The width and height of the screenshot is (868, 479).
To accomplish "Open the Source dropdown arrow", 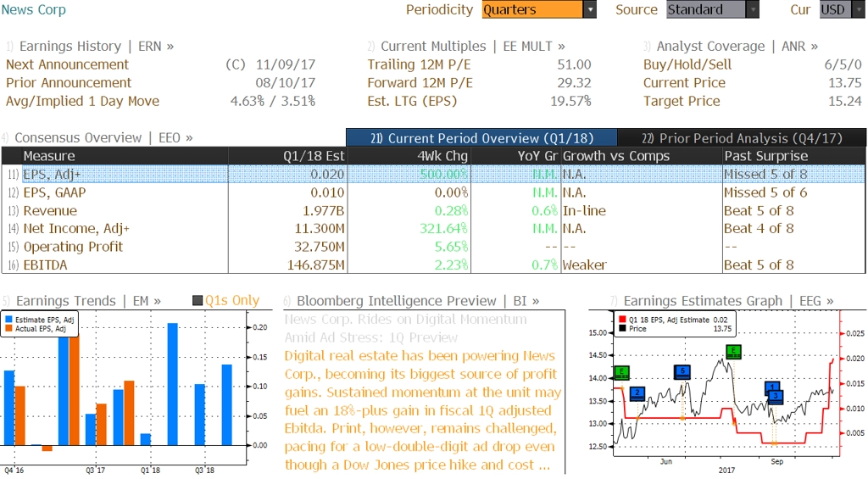I will (x=753, y=9).
